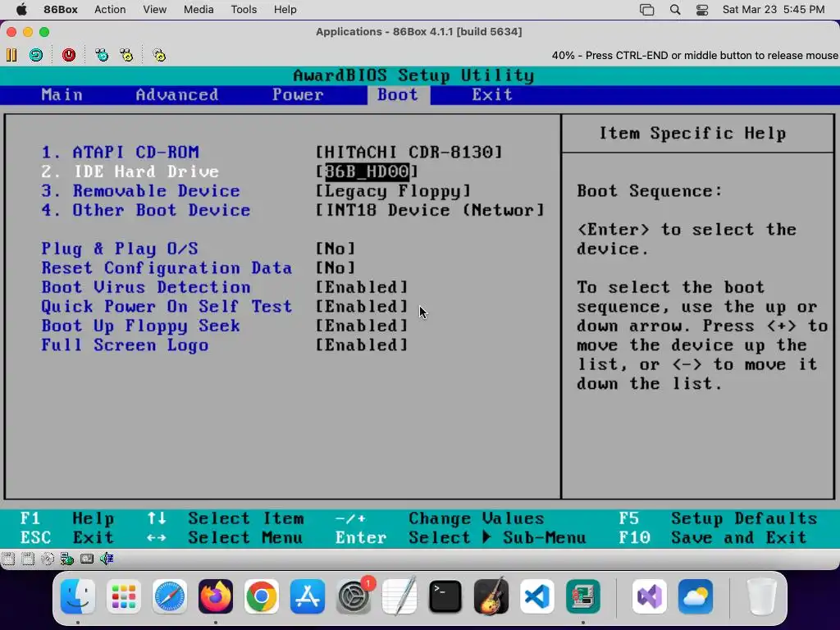Open Terminal from the dock
This screenshot has height=630, width=840.
click(x=445, y=596)
